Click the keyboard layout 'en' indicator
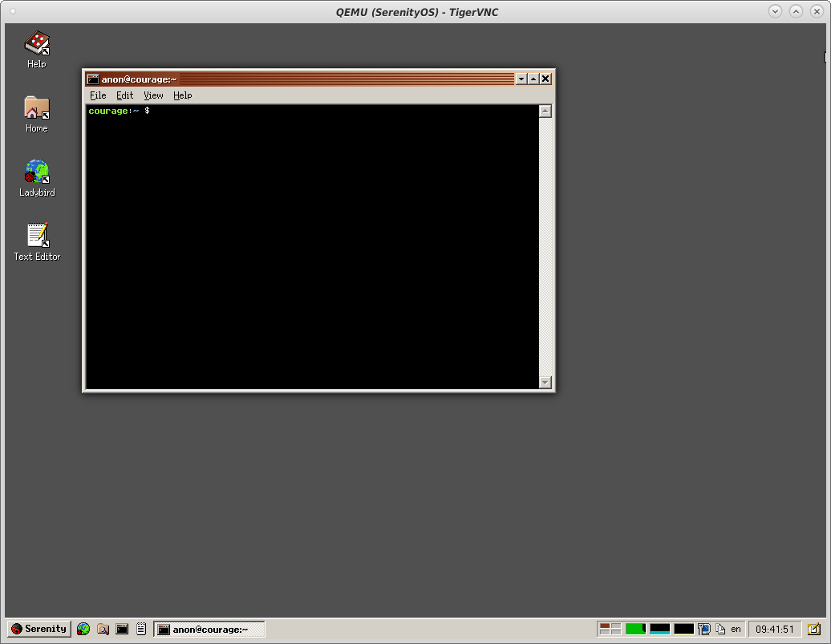Screen dimensions: 831x644 pyautogui.click(x=736, y=630)
